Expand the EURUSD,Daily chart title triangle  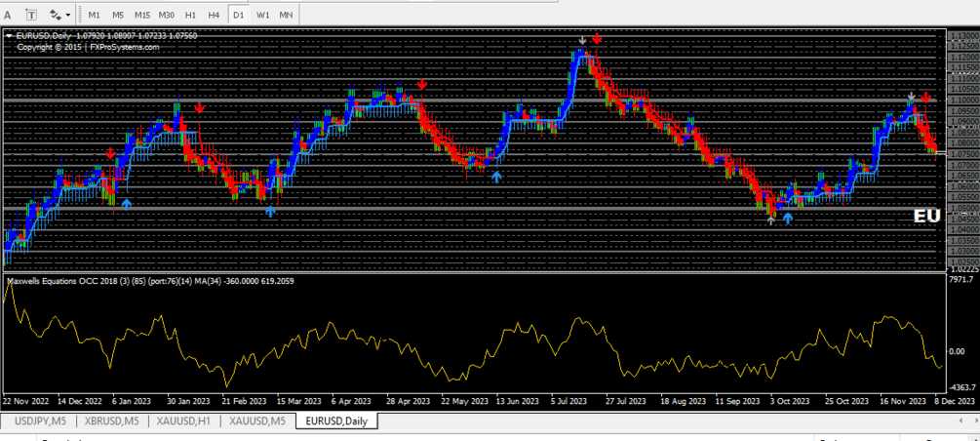9,36
